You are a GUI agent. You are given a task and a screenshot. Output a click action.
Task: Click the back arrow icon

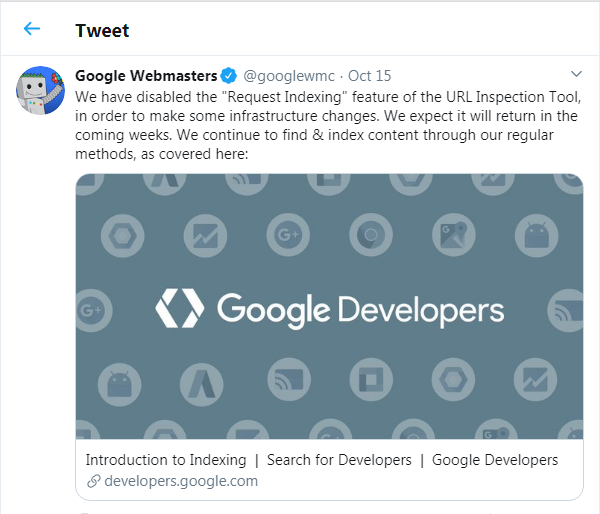32,28
